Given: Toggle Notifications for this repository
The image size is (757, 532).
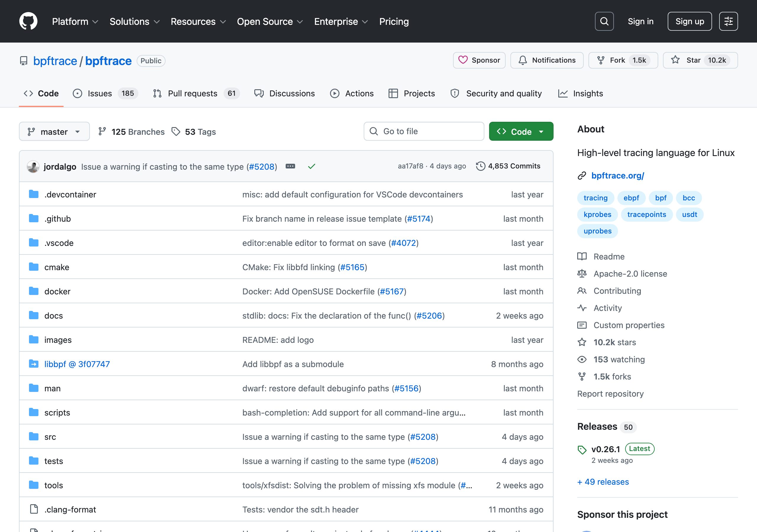Looking at the screenshot, I should 547,60.
